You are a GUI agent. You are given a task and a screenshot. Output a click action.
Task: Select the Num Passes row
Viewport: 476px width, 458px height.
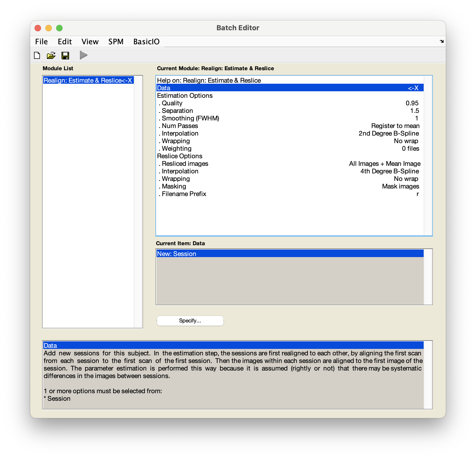[290, 126]
